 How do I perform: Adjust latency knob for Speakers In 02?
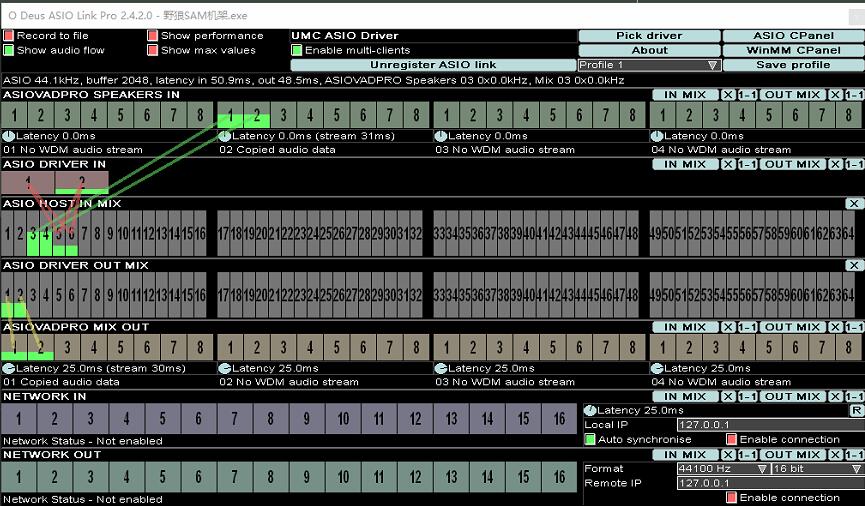tap(225, 136)
